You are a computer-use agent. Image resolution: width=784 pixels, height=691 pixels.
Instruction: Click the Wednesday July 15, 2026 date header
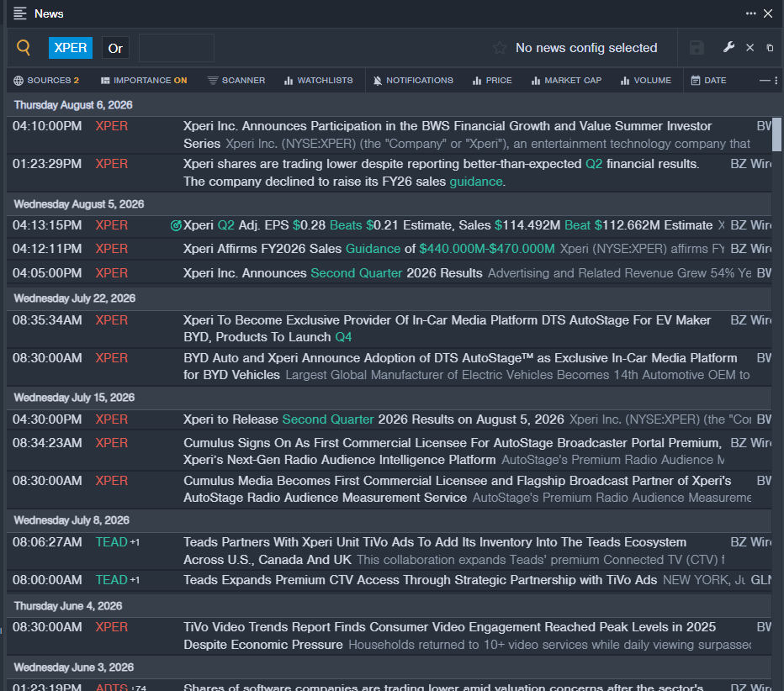point(74,398)
